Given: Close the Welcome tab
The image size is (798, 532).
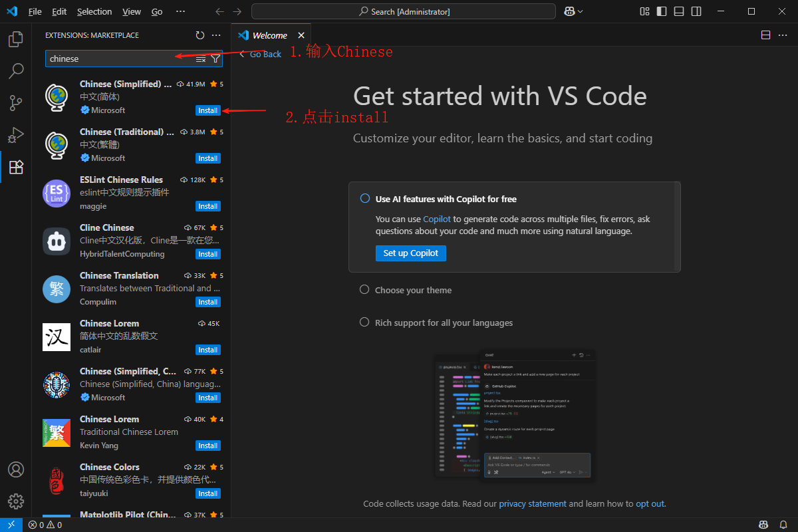Looking at the screenshot, I should (301, 35).
